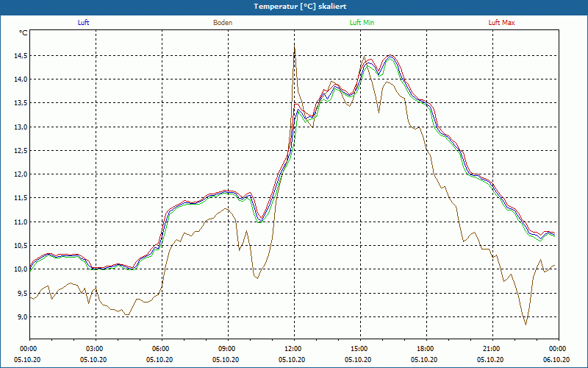The image size is (588, 368).
Task: Click the Luft legend label
Action: pos(83,23)
